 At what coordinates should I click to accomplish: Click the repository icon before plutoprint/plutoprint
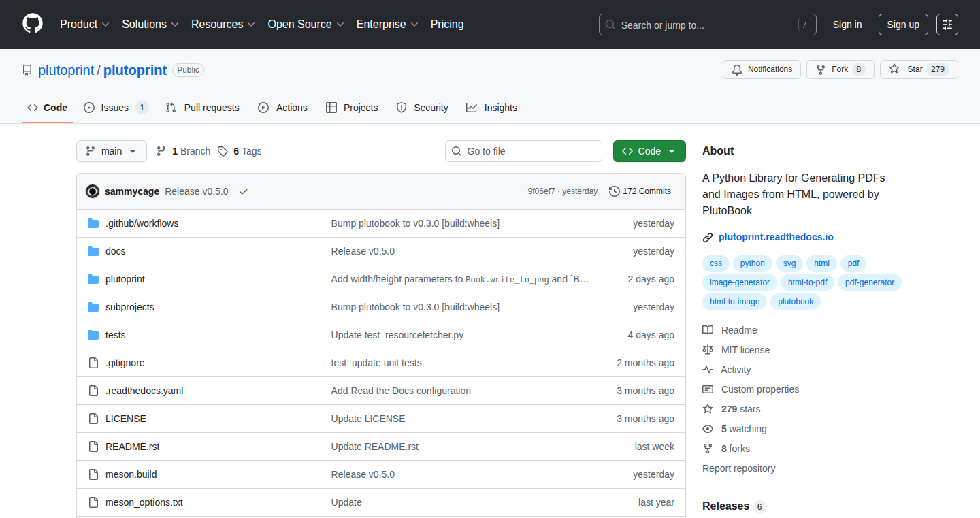[x=27, y=70]
